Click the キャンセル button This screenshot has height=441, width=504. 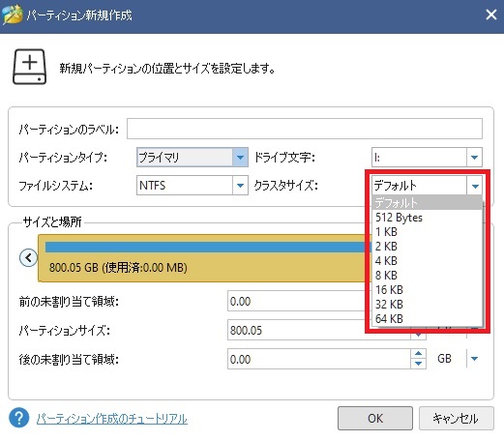[x=456, y=418]
